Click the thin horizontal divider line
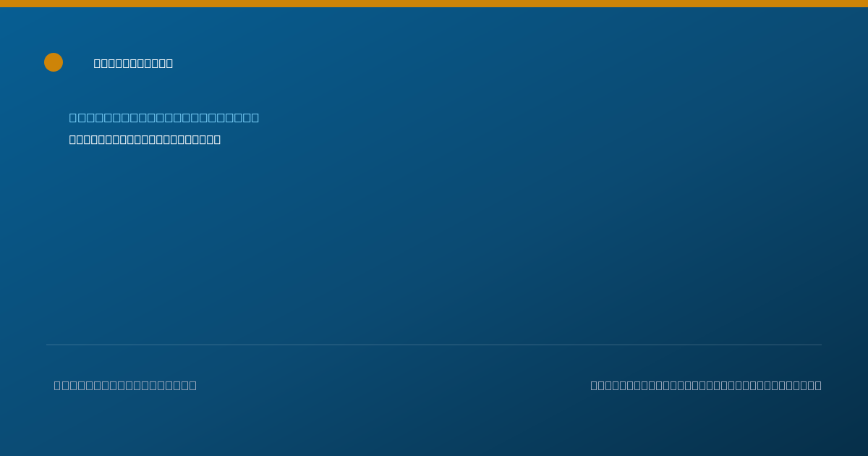Image resolution: width=868 pixels, height=456 pixels. [x=434, y=345]
